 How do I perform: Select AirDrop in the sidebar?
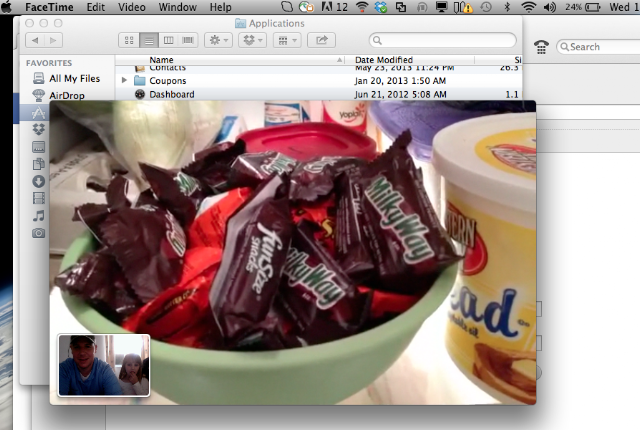(x=59, y=95)
